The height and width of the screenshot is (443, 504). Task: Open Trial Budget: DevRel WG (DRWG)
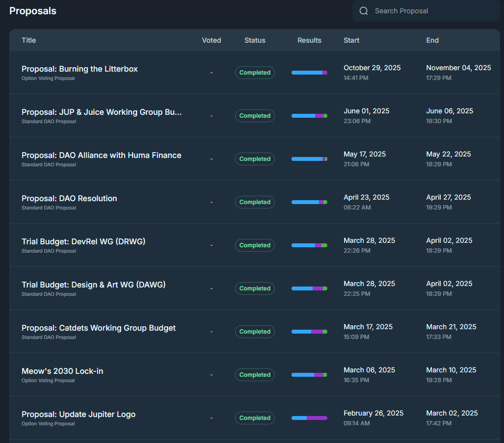(83, 242)
